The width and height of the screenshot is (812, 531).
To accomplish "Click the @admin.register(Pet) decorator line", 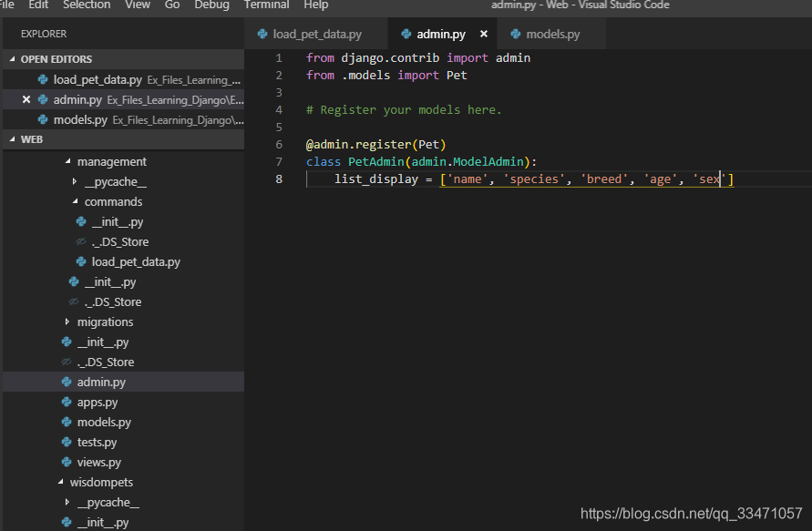I will coord(375,145).
